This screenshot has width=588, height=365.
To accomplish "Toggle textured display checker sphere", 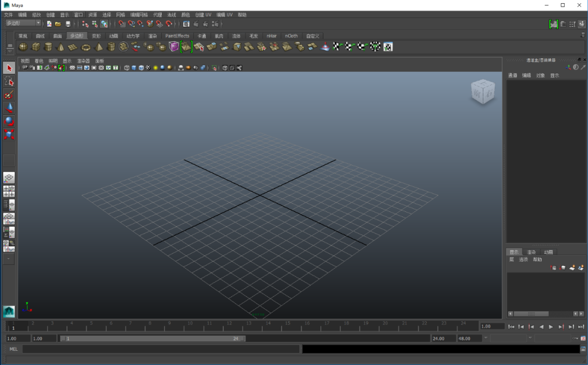I will (x=148, y=68).
